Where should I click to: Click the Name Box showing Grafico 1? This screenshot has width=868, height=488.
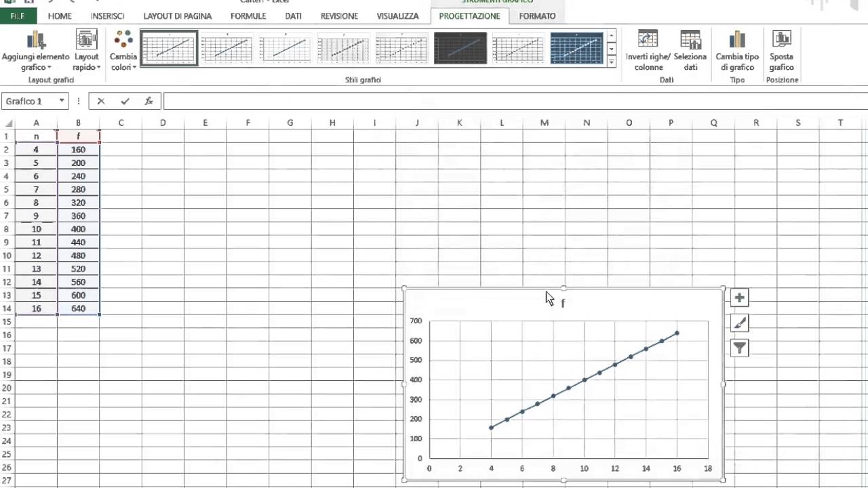tap(29, 101)
